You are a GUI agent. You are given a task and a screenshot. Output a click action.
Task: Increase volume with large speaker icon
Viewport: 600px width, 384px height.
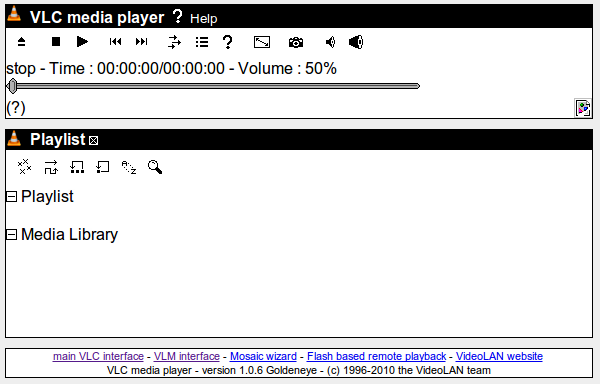[x=356, y=42]
